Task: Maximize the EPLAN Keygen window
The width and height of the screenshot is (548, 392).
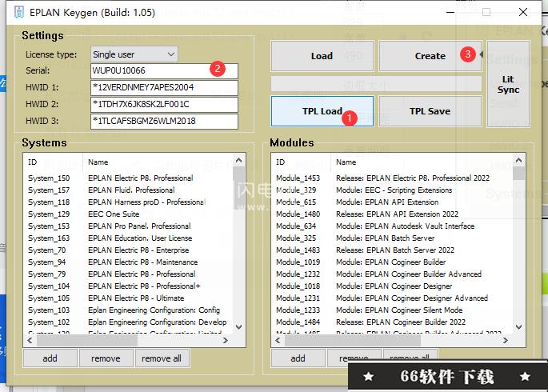Action: 486,12
